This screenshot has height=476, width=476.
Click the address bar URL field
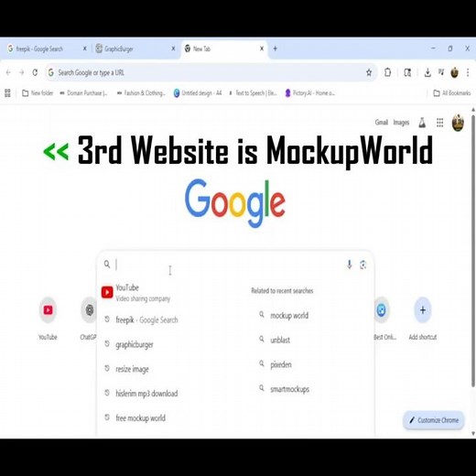point(211,72)
